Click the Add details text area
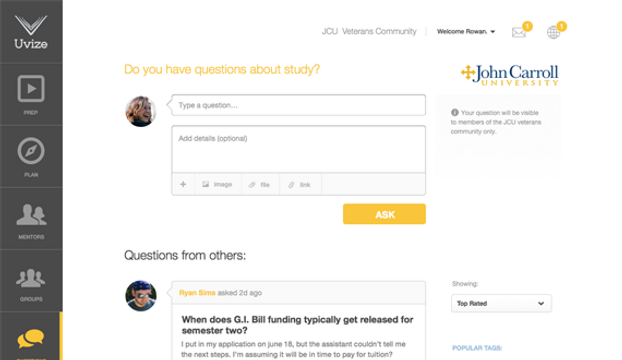This screenshot has height=360, width=622. click(x=299, y=149)
